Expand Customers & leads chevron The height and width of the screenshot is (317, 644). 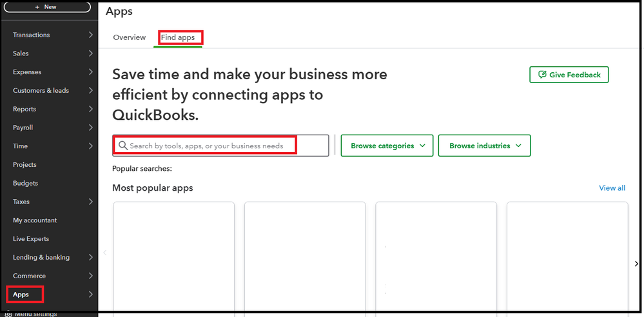click(90, 90)
